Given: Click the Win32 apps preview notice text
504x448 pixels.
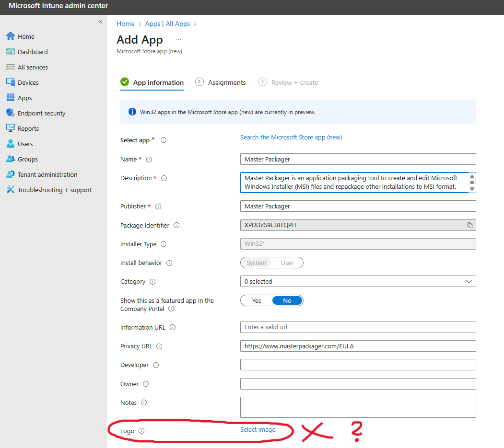Looking at the screenshot, I should click(228, 112).
